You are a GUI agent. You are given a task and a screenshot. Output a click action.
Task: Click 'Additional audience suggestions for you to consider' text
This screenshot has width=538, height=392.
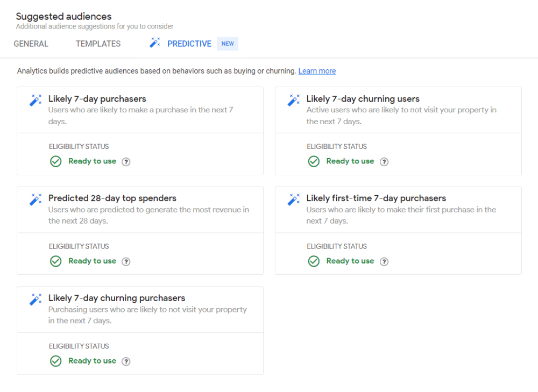coord(95,26)
